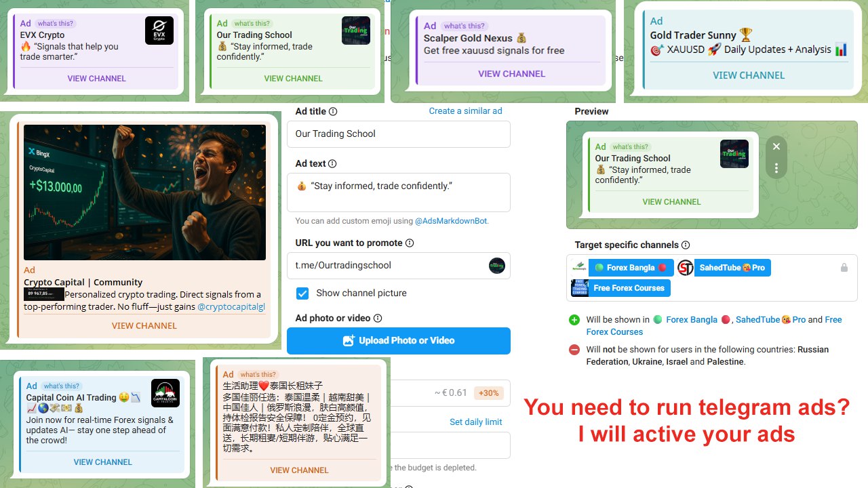Viewport: 868px width, 488px height.
Task: Click the Capital Coin AI Trading logo
Action: (x=165, y=393)
